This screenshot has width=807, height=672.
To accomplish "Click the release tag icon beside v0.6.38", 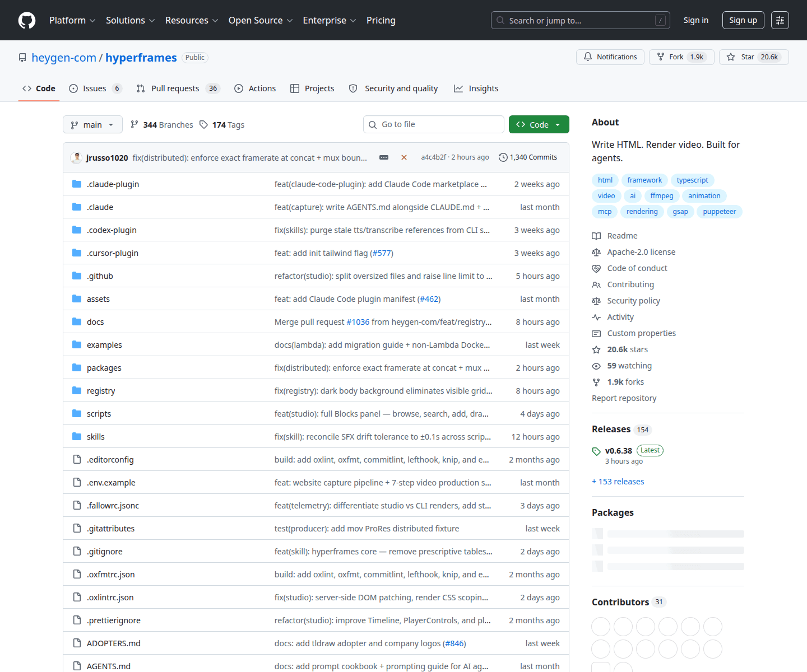I will pos(596,451).
